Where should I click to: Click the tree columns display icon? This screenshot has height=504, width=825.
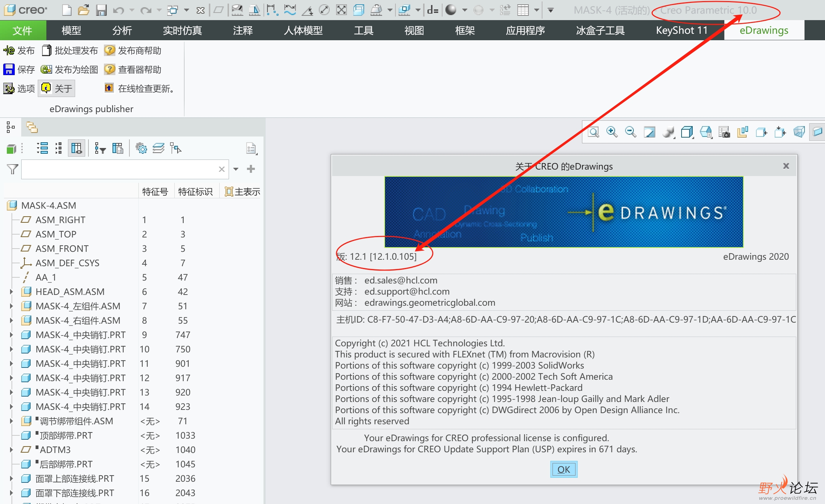(77, 148)
